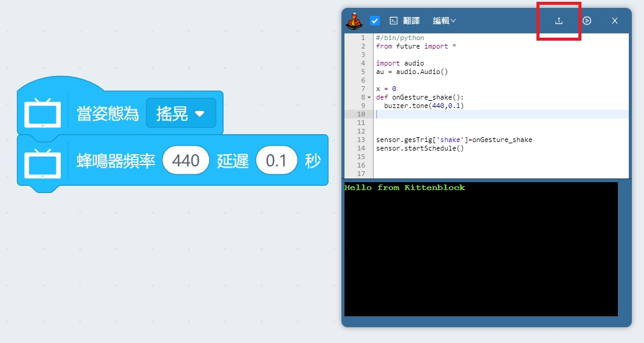
Task: Click the 當姿態為 label on hat block
Action: click(108, 114)
